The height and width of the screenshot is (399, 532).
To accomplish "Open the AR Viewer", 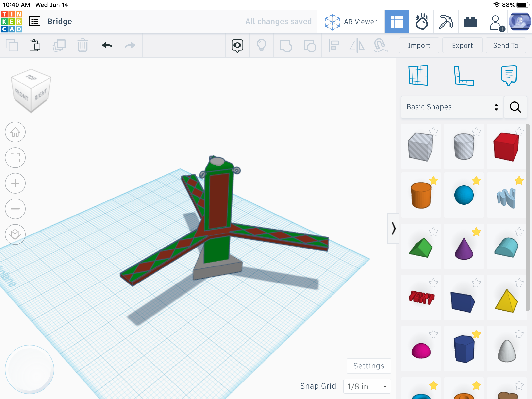I will 351,22.
